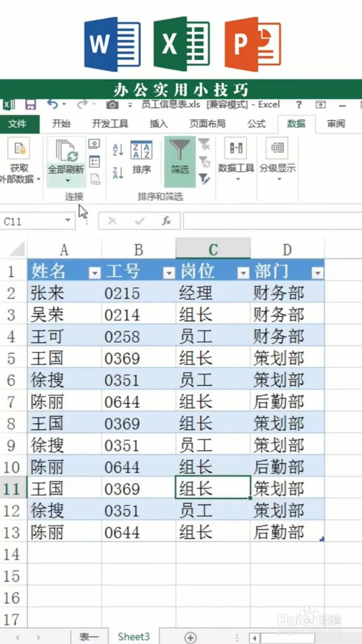Select cell containing 0258
Viewport: 362px width, 644px height.
click(139, 337)
